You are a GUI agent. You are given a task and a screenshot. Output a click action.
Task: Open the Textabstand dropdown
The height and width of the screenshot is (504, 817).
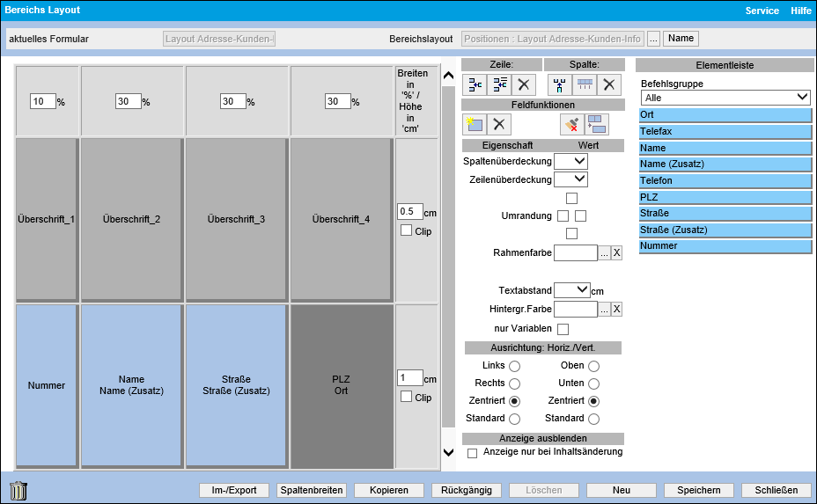(571, 290)
